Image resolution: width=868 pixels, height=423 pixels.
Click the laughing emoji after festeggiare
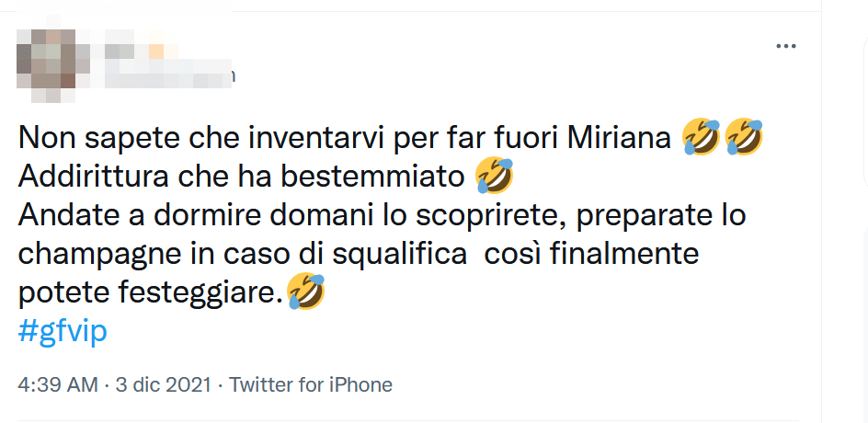point(306,292)
